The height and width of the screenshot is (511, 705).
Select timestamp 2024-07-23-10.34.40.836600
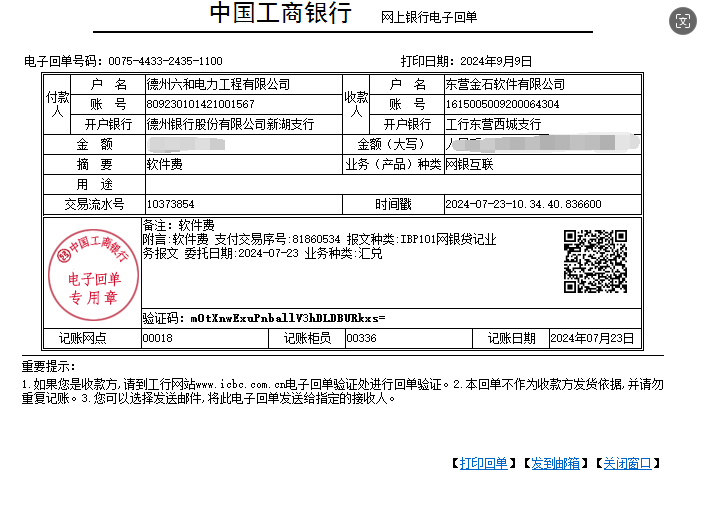point(523,204)
